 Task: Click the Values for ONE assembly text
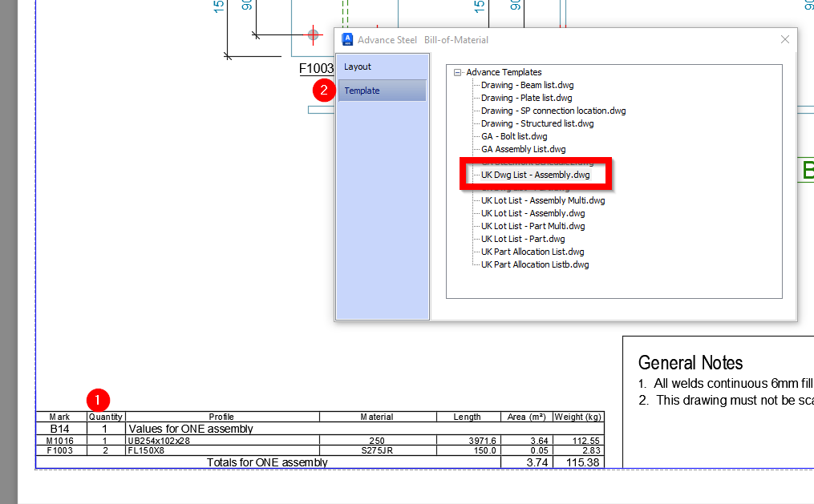[191, 429]
